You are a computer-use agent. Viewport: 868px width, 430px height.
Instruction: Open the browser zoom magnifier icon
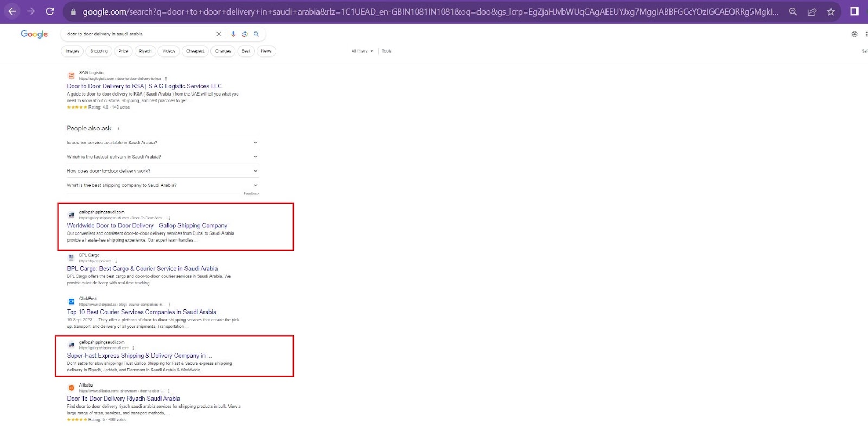pyautogui.click(x=793, y=11)
